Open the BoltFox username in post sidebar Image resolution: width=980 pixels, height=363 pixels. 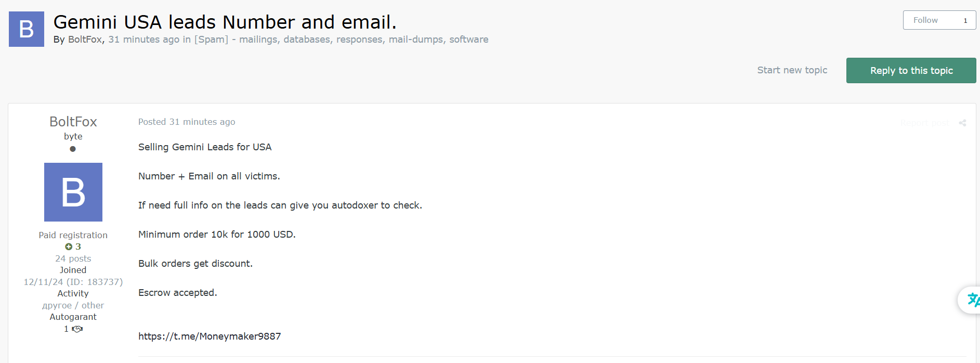point(73,122)
